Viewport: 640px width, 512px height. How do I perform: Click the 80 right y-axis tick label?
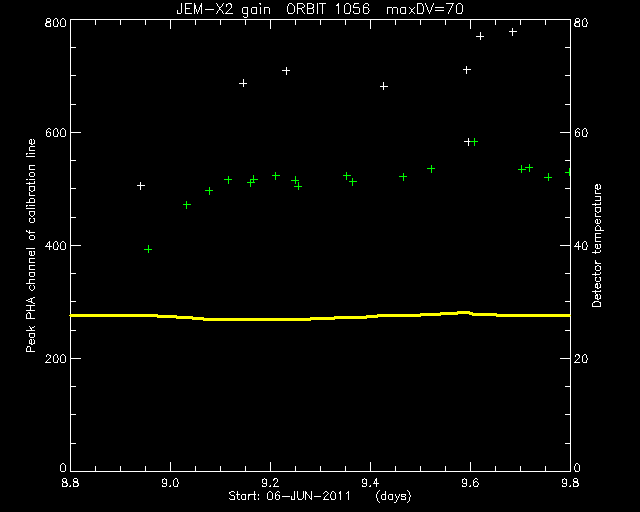coord(581,22)
